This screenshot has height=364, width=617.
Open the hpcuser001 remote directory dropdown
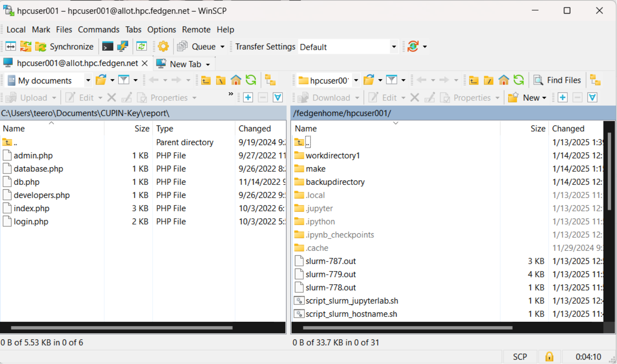[x=328, y=80]
